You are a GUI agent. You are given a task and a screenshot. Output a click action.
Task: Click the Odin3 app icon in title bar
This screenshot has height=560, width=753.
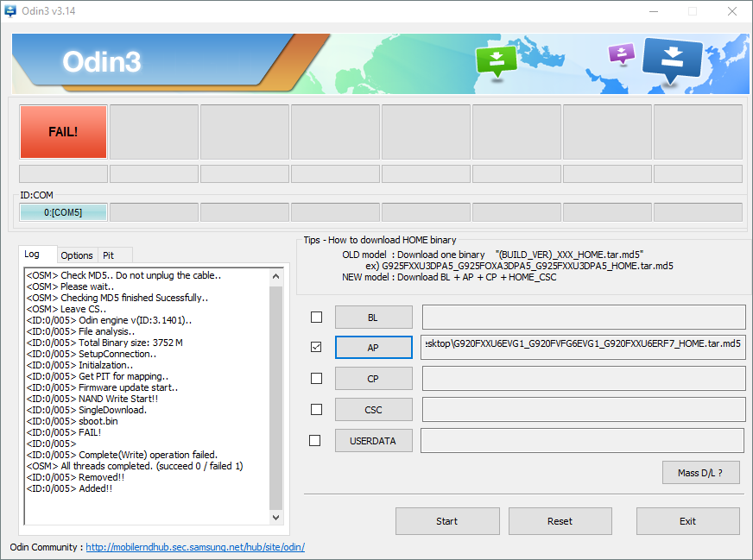10,10
